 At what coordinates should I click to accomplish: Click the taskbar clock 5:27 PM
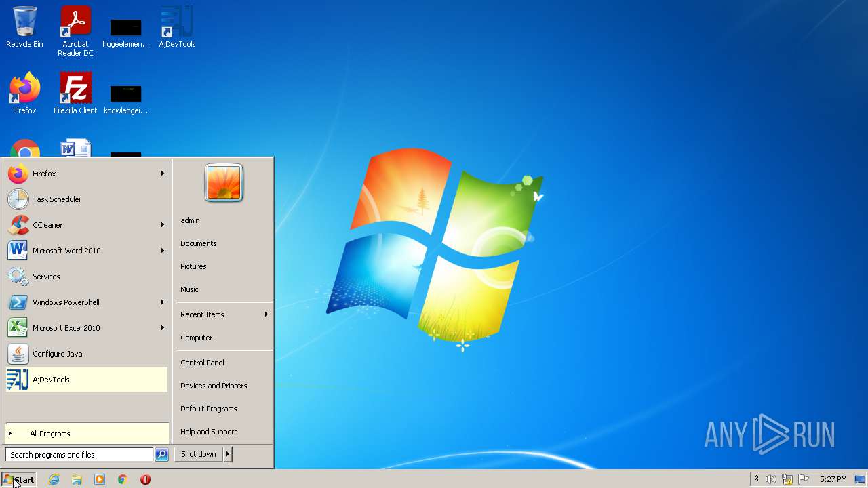click(x=833, y=479)
